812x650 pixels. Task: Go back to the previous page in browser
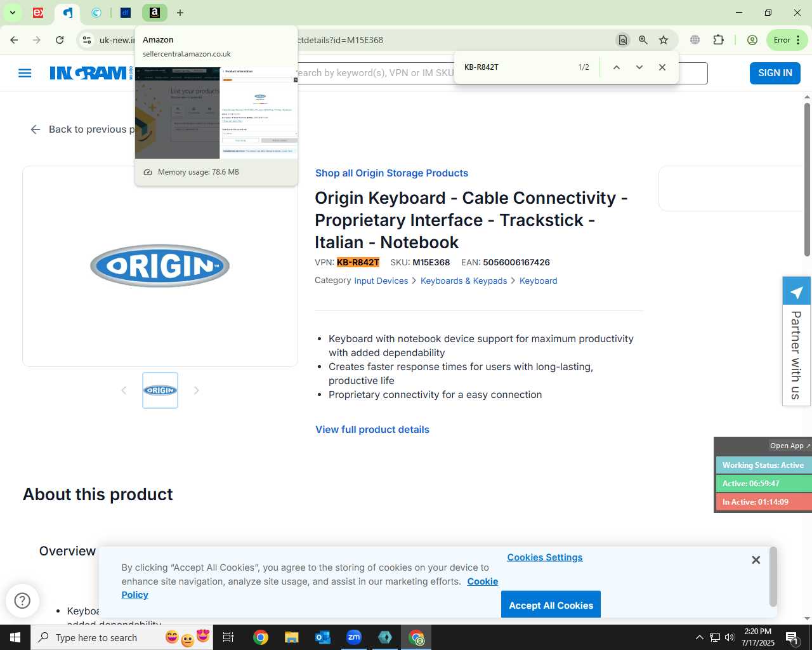click(14, 40)
